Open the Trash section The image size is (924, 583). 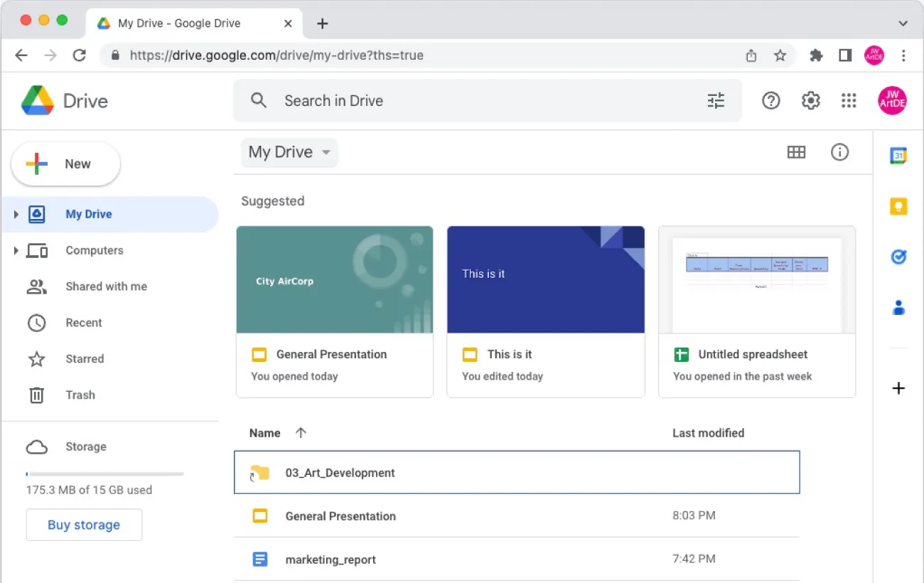[80, 395]
